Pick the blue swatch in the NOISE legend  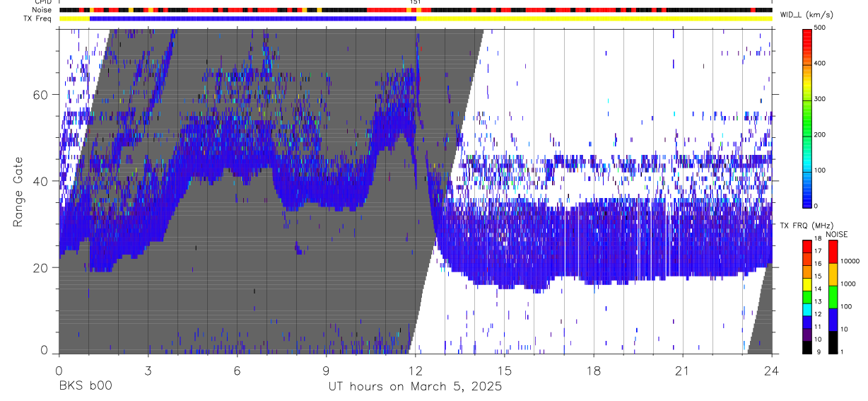click(x=833, y=320)
